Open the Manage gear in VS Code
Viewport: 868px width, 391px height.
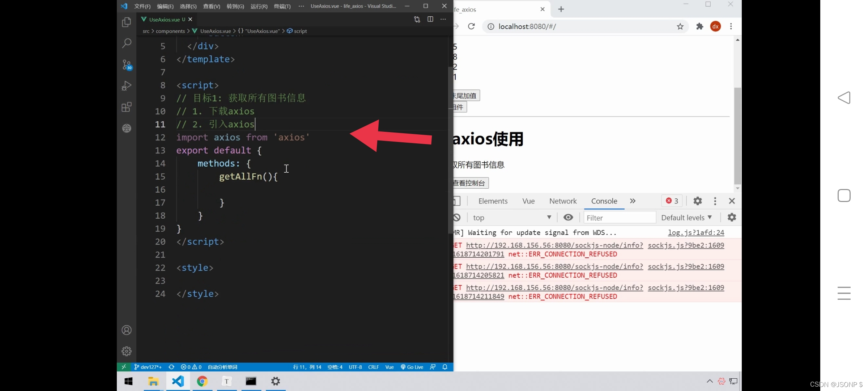coord(127,351)
